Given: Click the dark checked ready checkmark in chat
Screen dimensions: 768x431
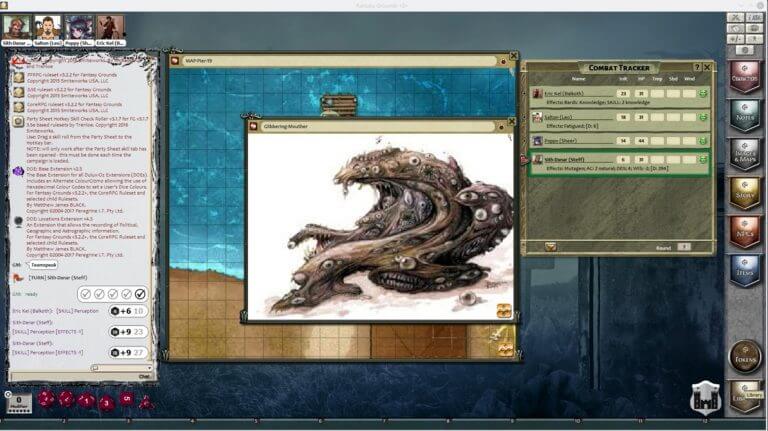Looking at the screenshot, I should [140, 294].
